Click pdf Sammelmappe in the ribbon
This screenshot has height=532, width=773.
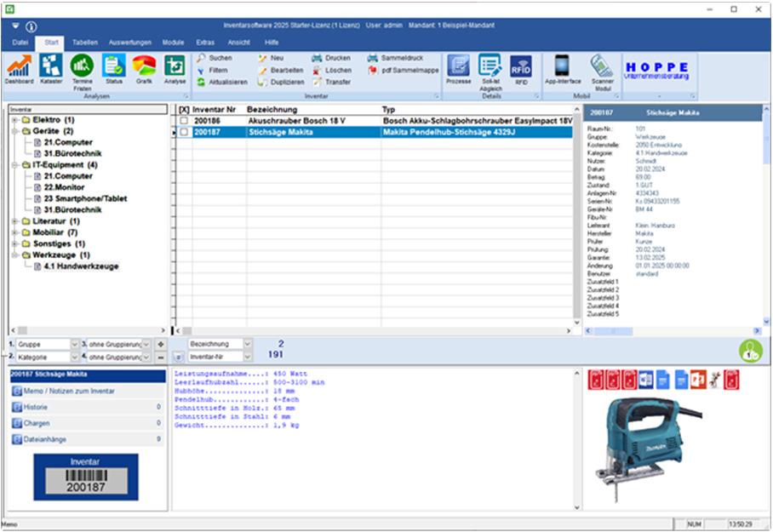click(403, 71)
